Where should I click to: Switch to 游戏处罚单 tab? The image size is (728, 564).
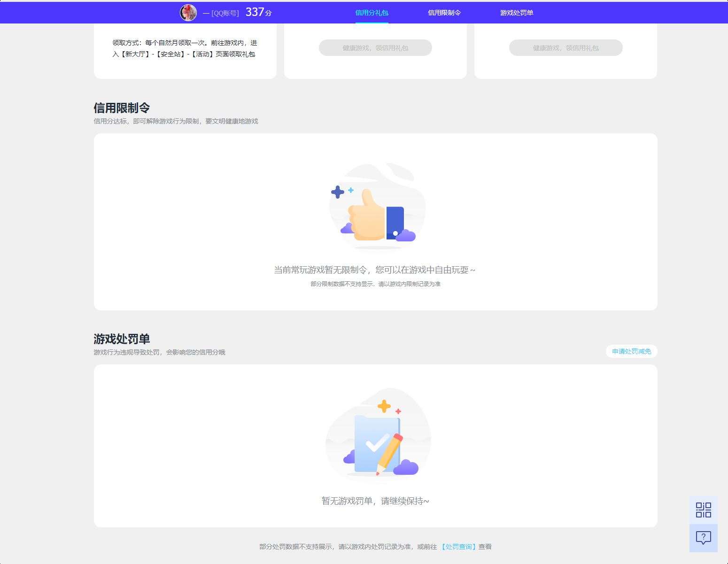pos(517,13)
